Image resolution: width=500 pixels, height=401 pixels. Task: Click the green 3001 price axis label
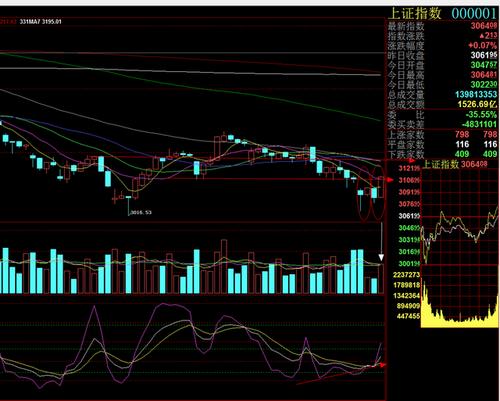click(x=409, y=264)
